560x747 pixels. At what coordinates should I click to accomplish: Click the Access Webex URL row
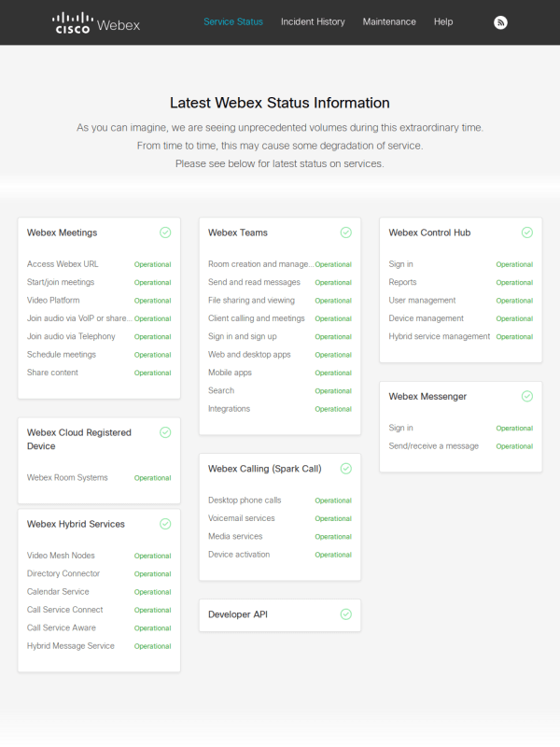[x=99, y=264]
